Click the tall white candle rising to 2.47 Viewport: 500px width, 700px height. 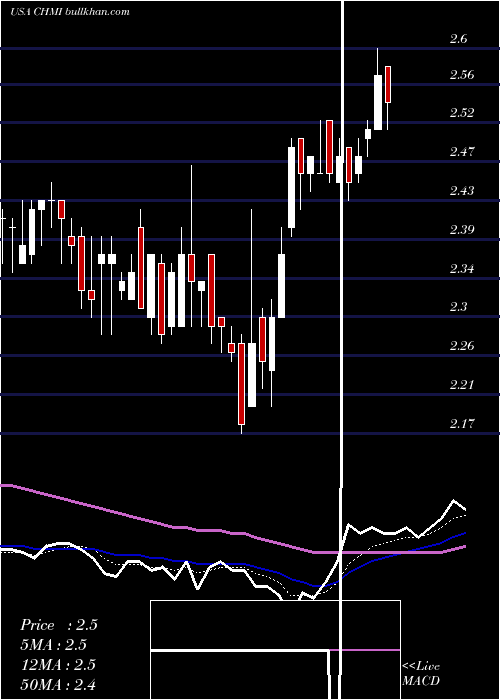pos(292,188)
